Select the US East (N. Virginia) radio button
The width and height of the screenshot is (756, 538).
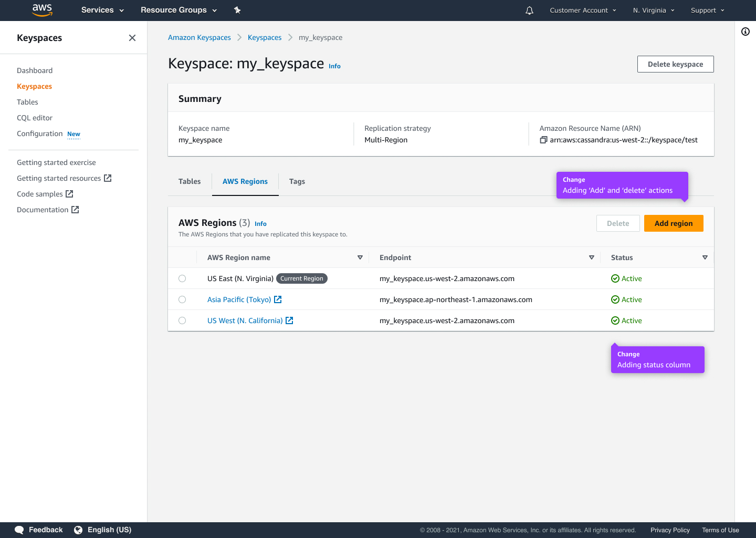182,278
